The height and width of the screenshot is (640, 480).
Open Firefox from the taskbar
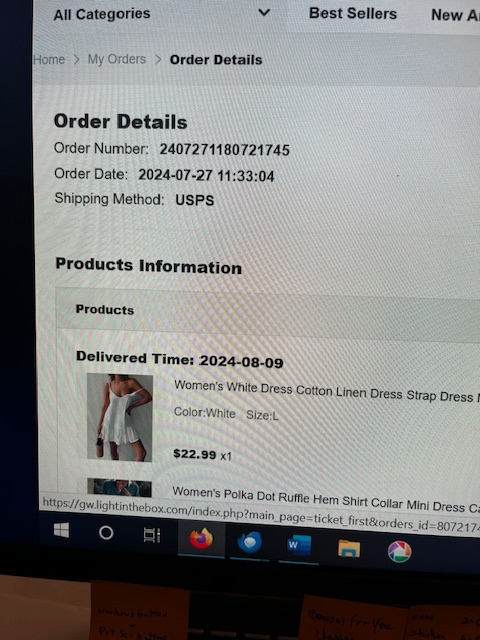201,539
